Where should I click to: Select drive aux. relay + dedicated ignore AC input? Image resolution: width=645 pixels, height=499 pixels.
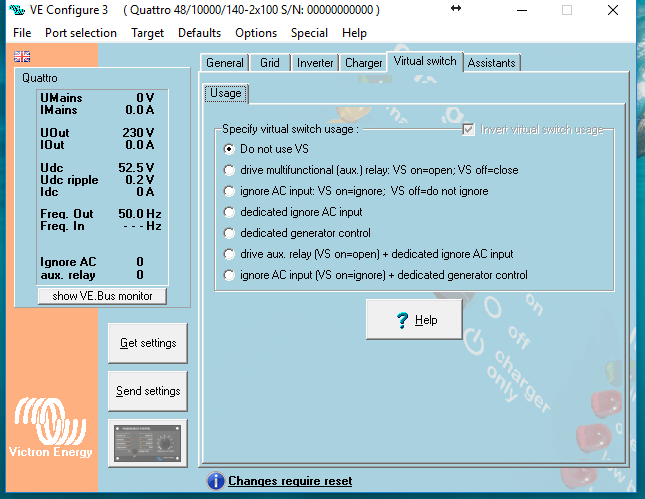pyautogui.click(x=229, y=254)
